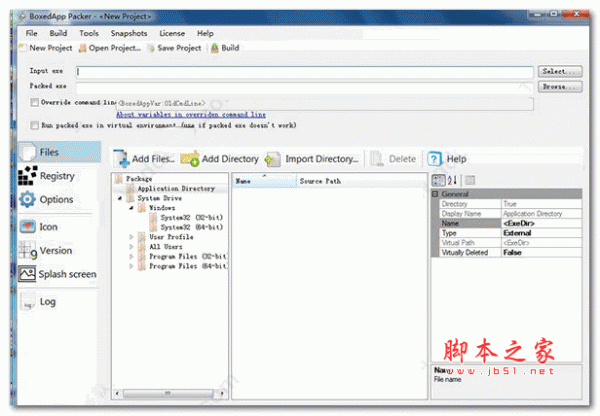Viewport: 600px width, 416px height.
Task: Open the License menu
Action: click(x=172, y=33)
